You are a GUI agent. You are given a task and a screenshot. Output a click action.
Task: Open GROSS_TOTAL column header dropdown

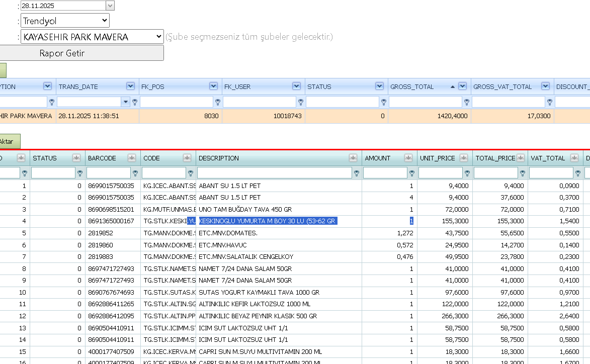click(x=462, y=86)
